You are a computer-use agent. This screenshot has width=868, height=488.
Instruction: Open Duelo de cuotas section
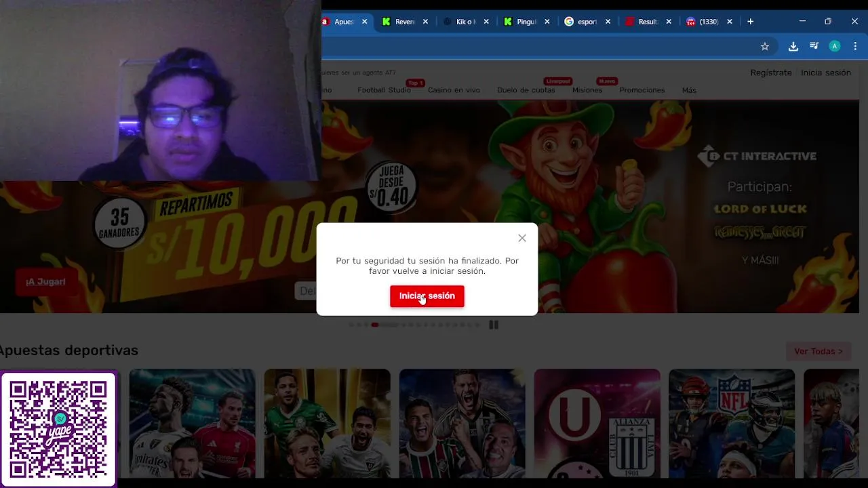(526, 90)
